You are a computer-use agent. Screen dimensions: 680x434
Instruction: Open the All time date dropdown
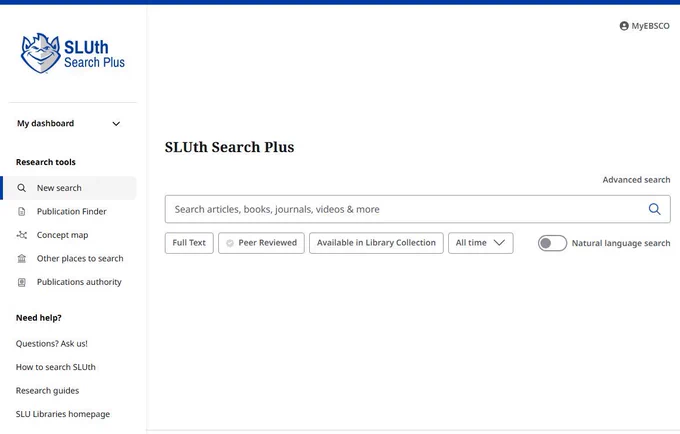click(481, 243)
